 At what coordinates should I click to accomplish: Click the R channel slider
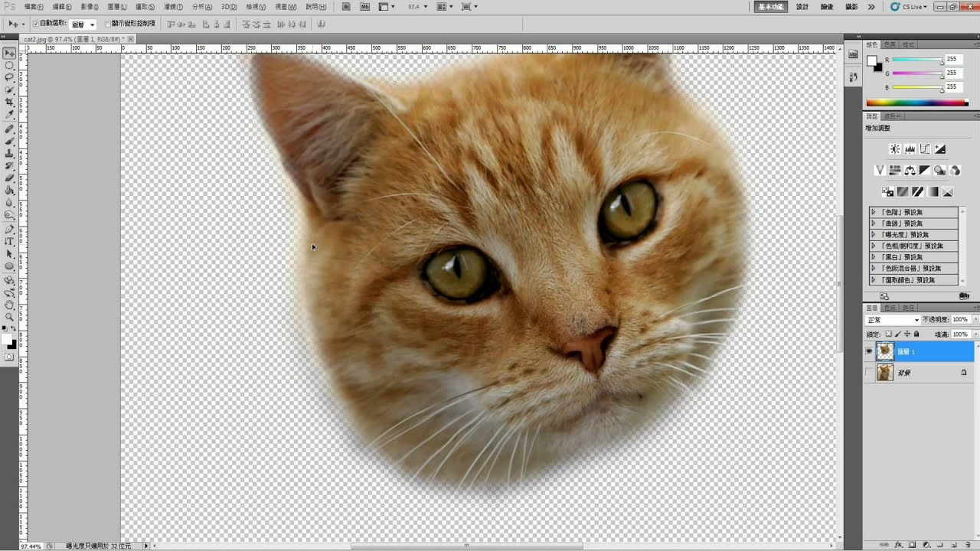pos(917,60)
